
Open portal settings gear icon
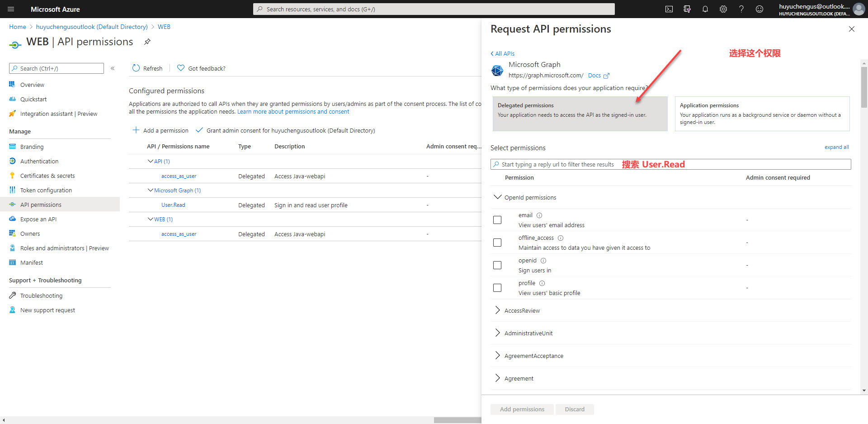click(x=723, y=9)
